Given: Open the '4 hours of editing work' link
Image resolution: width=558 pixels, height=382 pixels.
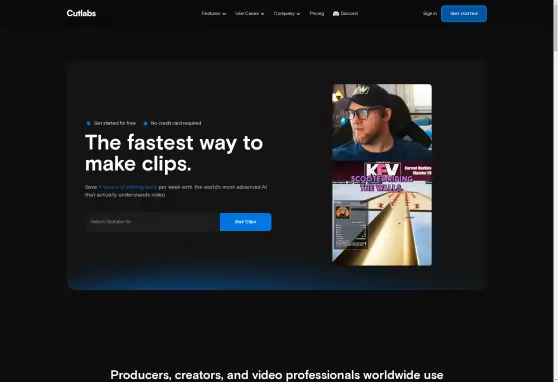Looking at the screenshot, I should click(x=127, y=187).
